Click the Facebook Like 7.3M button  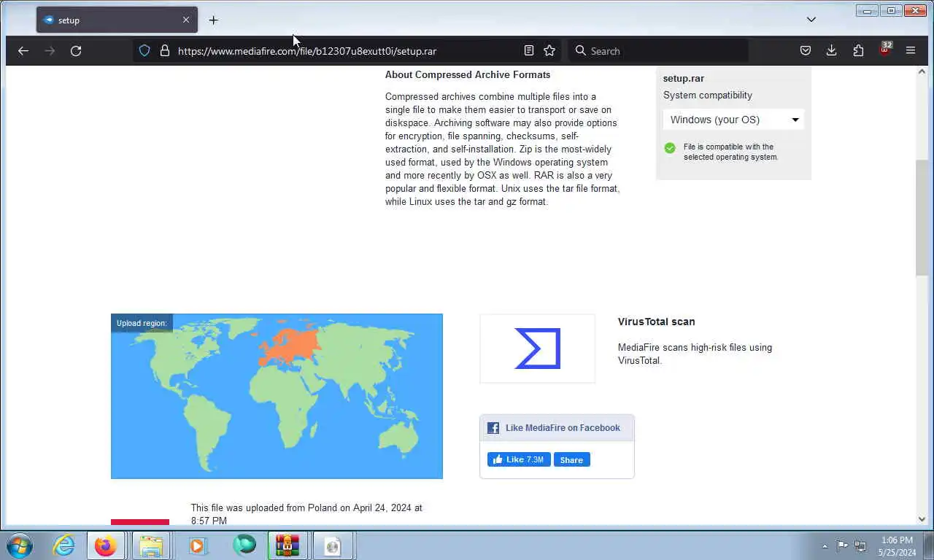point(519,459)
